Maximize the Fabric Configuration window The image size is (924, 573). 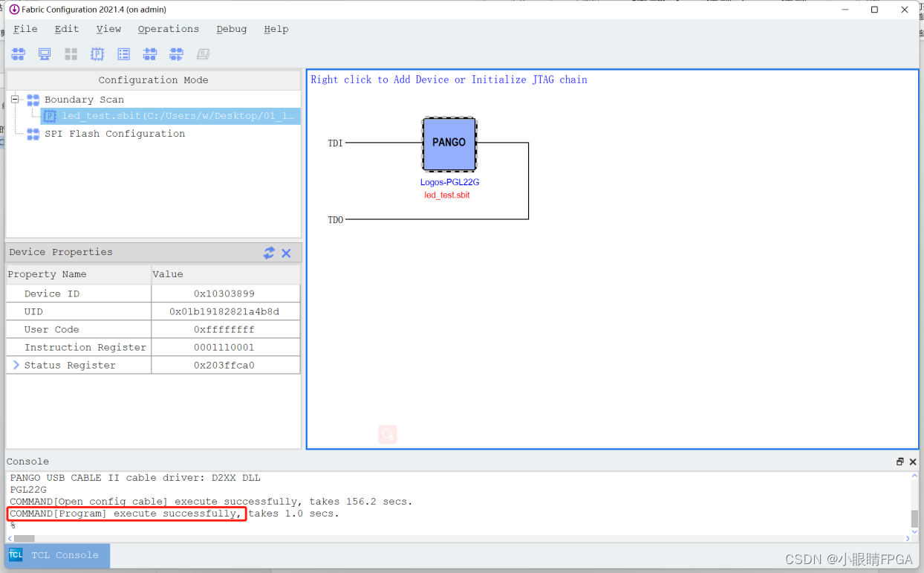tap(874, 10)
